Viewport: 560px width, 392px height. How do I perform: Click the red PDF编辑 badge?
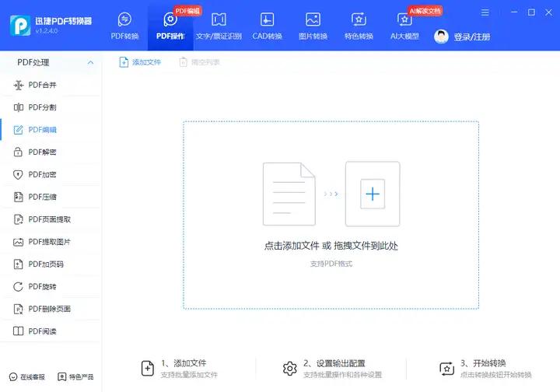[187, 11]
